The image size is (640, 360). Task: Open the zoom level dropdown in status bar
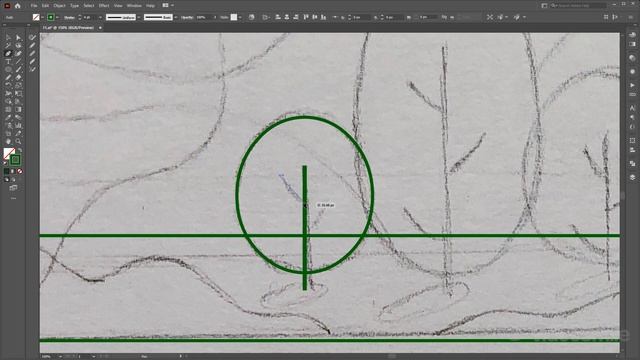[60, 356]
